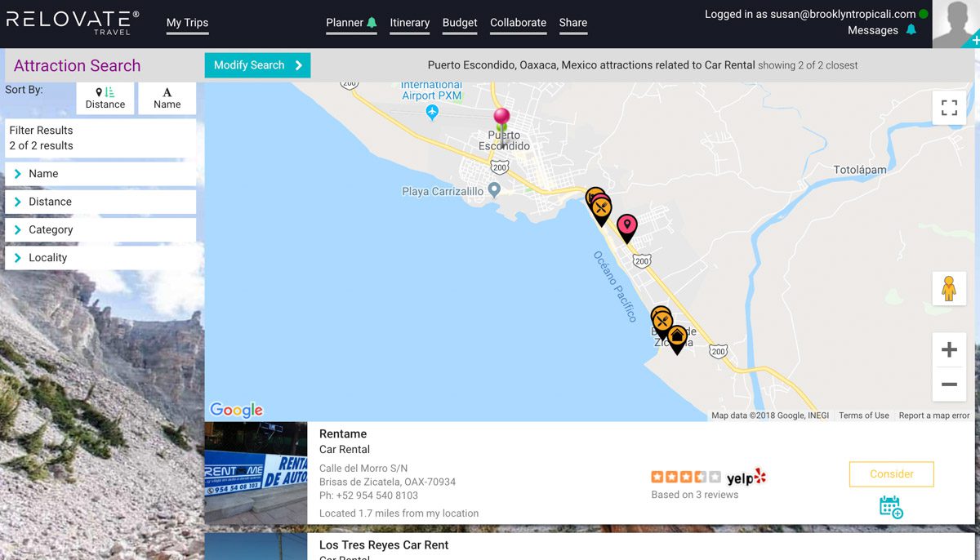Click Consider button for Rentame
Viewport: 980px width, 560px height.
coord(891,473)
